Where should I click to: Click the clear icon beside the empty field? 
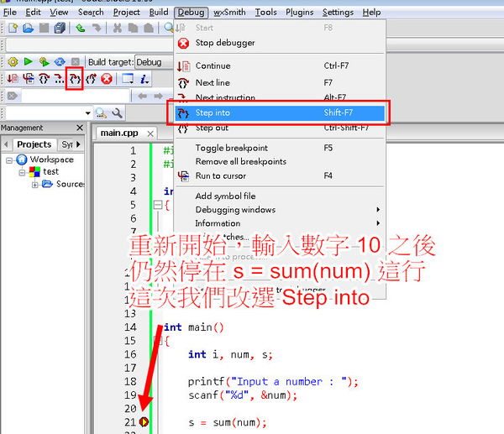point(13,96)
